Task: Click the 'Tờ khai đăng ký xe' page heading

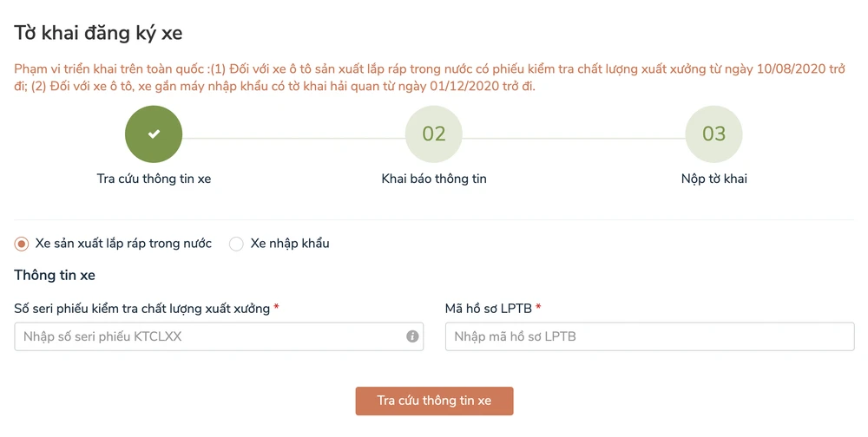Action: [x=98, y=33]
